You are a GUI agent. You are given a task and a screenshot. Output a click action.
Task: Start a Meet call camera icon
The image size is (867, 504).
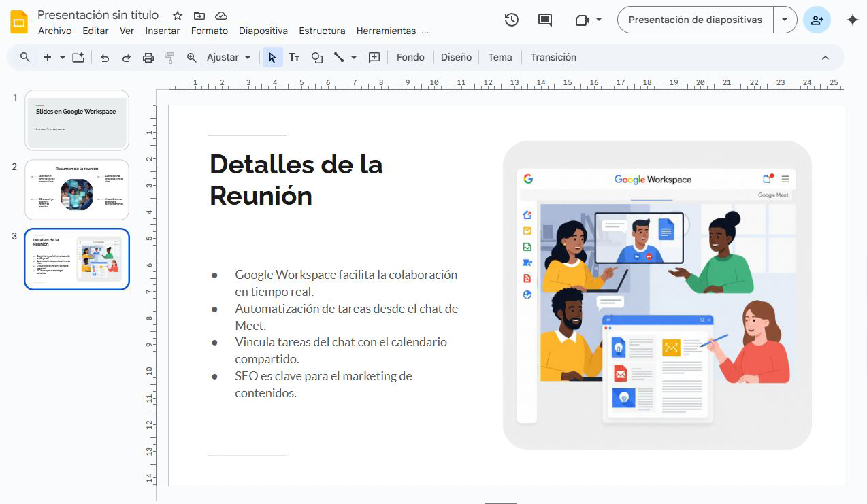(582, 20)
